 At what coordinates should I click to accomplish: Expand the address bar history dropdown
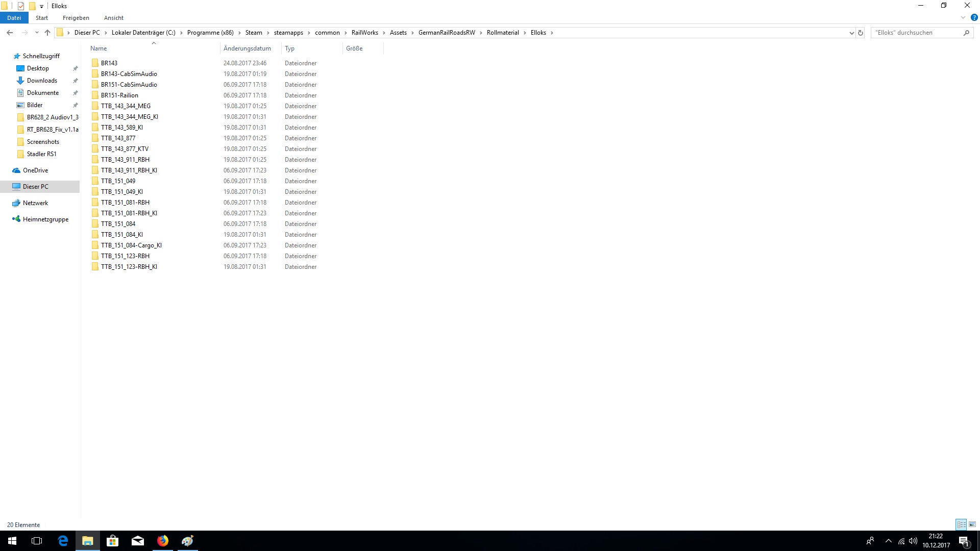tap(851, 33)
